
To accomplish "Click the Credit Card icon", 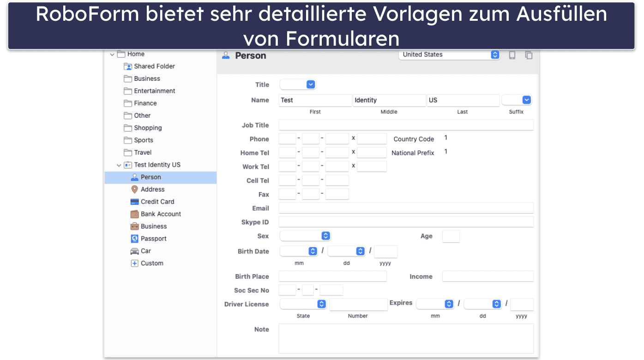I will (x=135, y=202).
